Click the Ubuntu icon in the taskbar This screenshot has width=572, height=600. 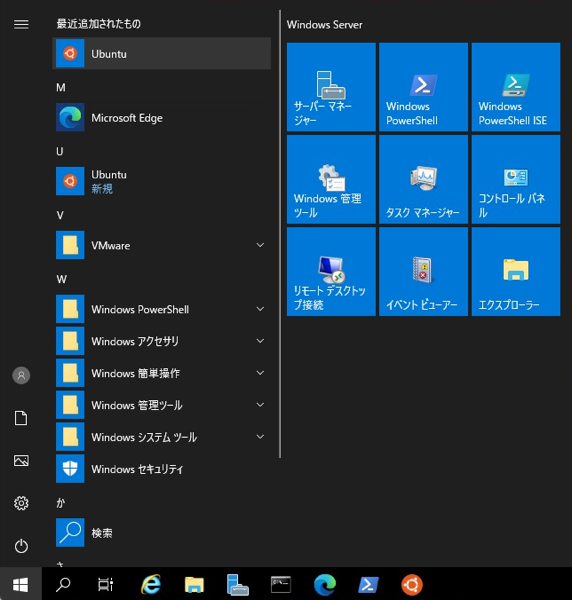pos(412,584)
